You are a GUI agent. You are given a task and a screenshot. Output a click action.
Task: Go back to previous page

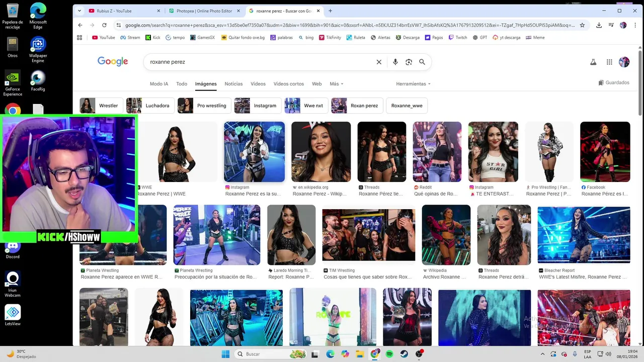[x=80, y=25]
